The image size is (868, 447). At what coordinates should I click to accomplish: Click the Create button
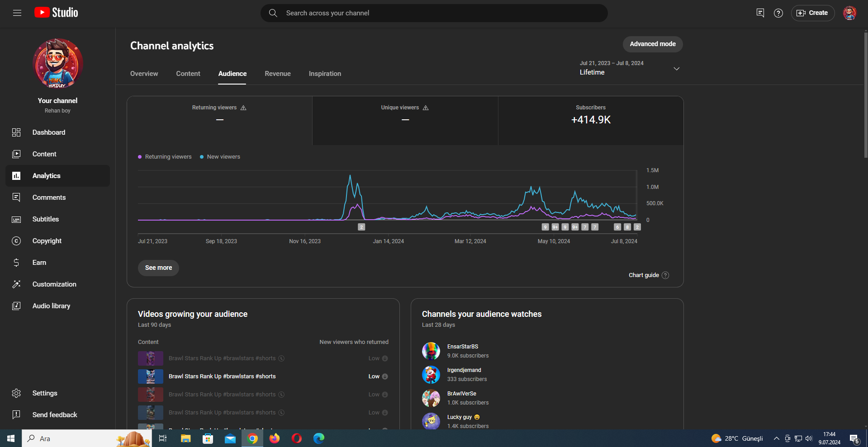pyautogui.click(x=813, y=13)
